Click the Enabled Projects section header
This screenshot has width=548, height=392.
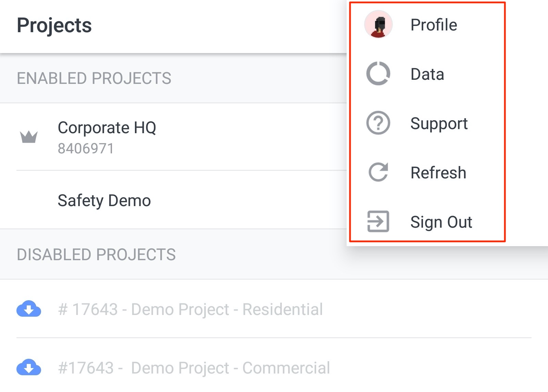[94, 78]
